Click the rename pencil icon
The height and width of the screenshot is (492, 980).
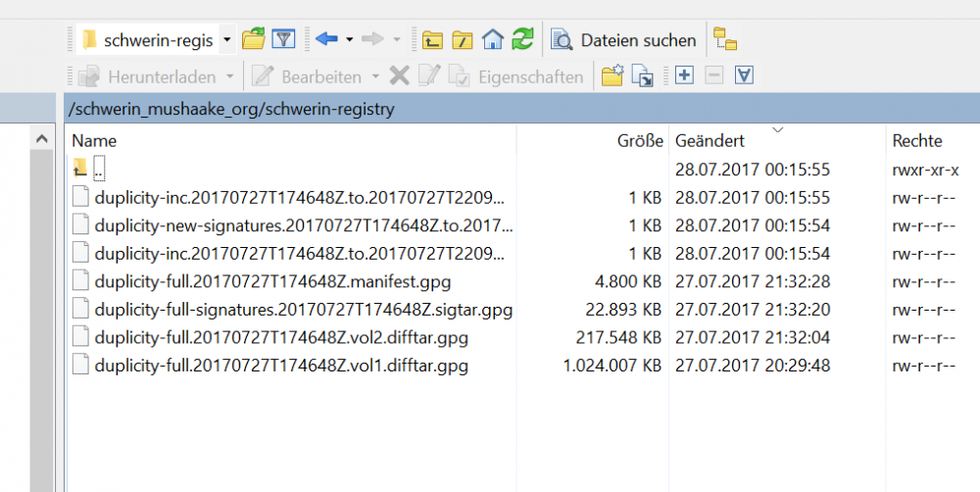tap(429, 76)
